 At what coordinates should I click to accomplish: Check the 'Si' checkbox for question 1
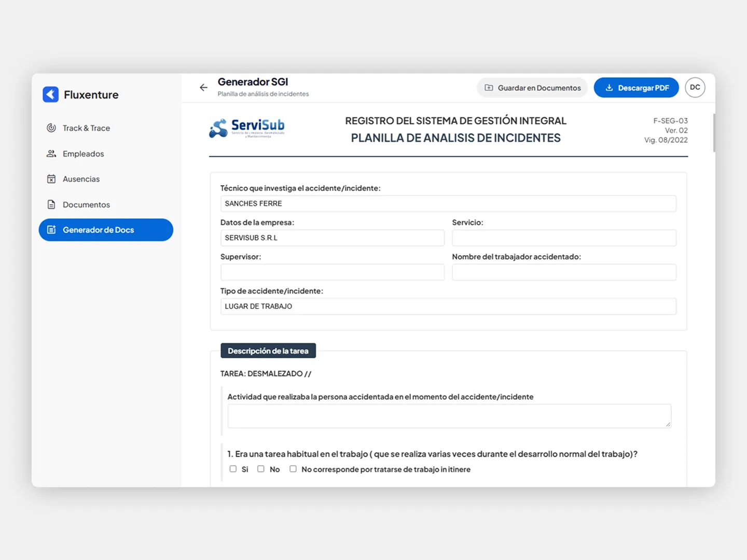point(233,469)
